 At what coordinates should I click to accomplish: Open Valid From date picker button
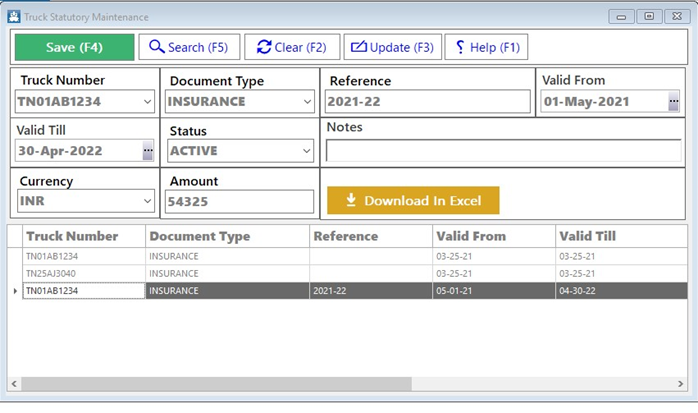click(x=674, y=101)
